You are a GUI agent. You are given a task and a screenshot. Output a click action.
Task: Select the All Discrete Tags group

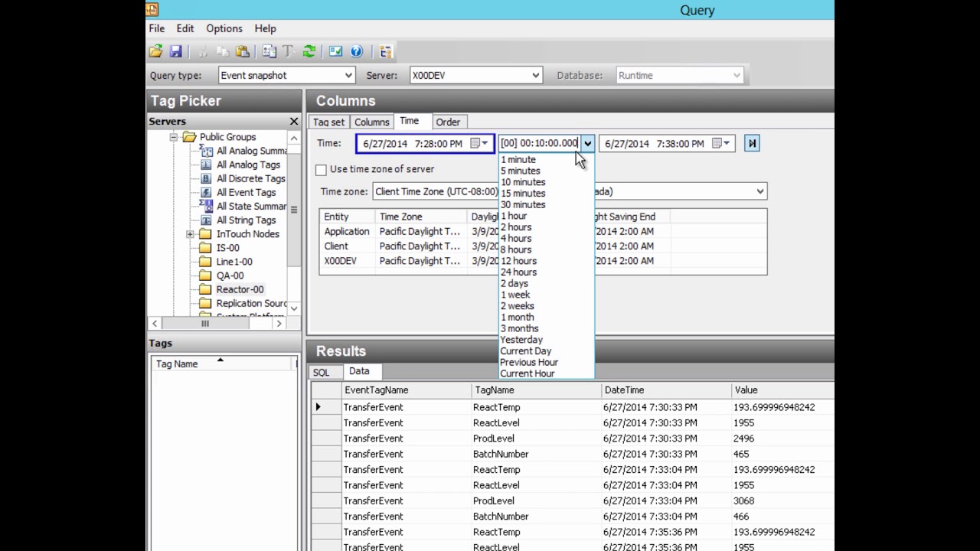coord(250,178)
